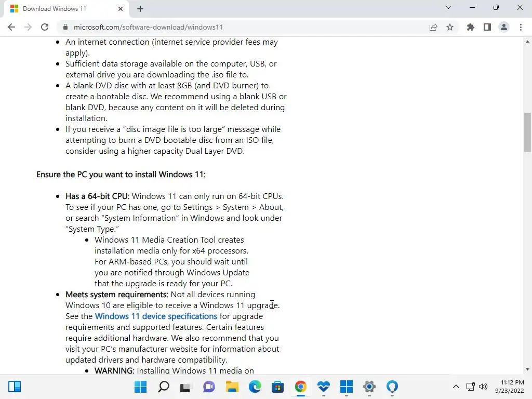532x399 pixels.
Task: Click the heading "Ensure the PC you want to install Windows 11:"
Action: [x=121, y=175]
